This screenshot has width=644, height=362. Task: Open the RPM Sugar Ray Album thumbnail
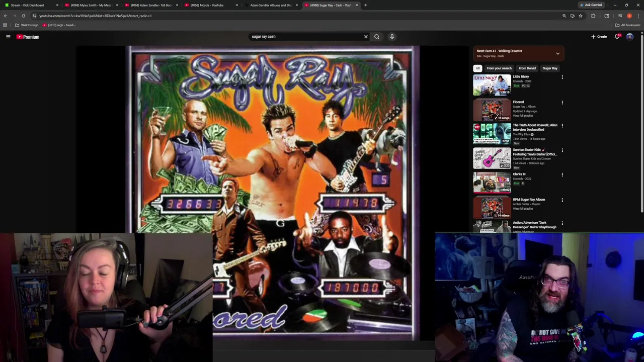[x=492, y=208]
